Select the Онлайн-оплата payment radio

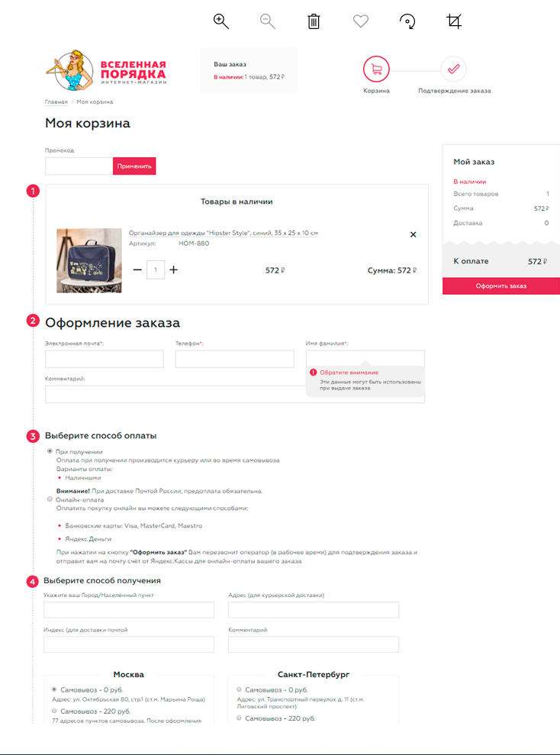point(50,499)
